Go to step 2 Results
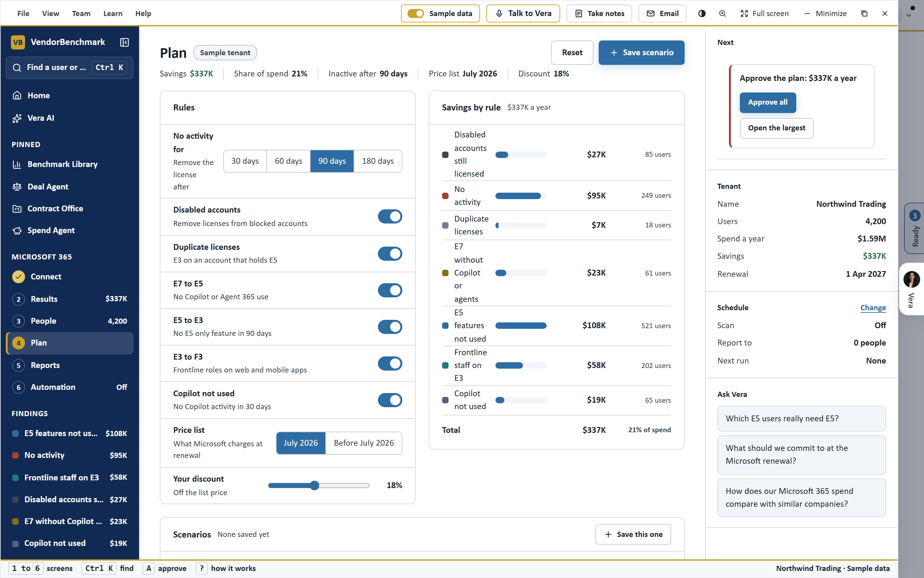This screenshot has height=578, width=924. pos(70,299)
